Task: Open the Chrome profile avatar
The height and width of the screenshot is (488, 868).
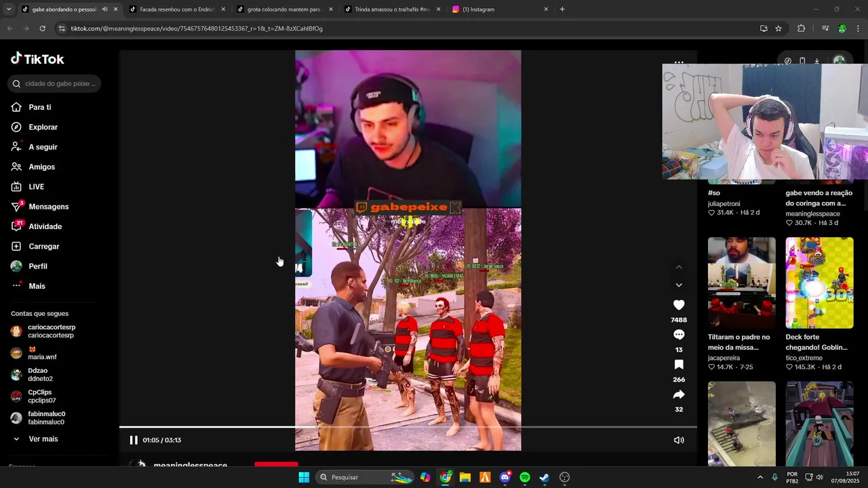Action: coord(842,28)
